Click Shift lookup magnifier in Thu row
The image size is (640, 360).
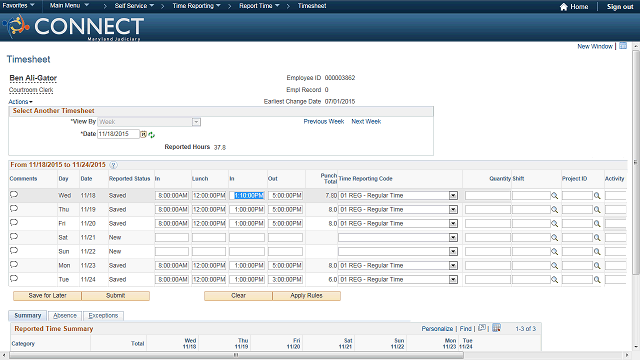[554, 210]
